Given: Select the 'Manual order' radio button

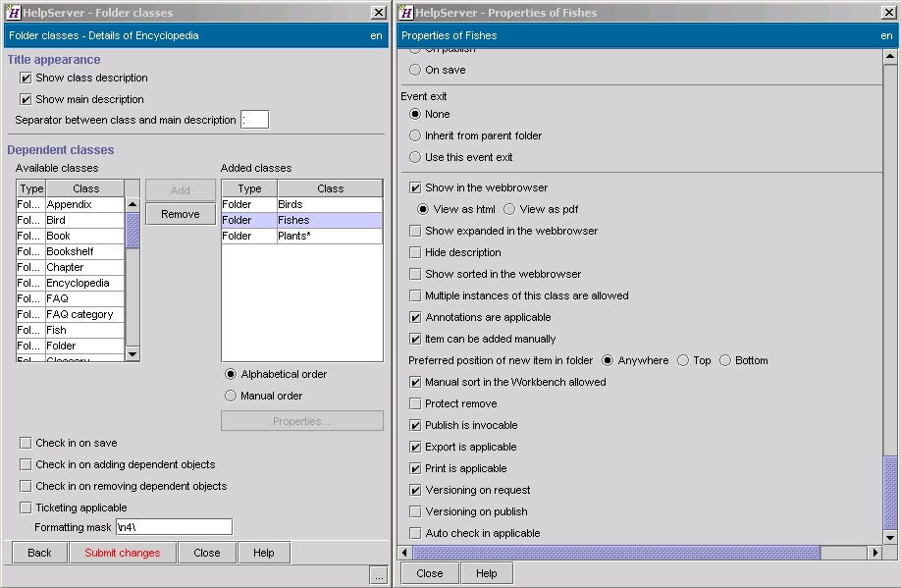Looking at the screenshot, I should click(229, 396).
